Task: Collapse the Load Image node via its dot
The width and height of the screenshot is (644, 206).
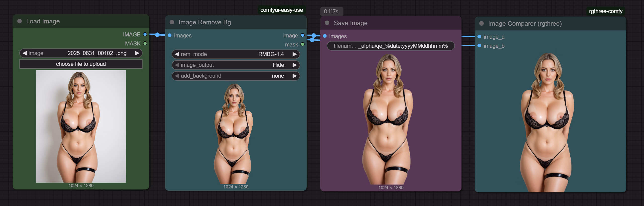Action: 20,21
